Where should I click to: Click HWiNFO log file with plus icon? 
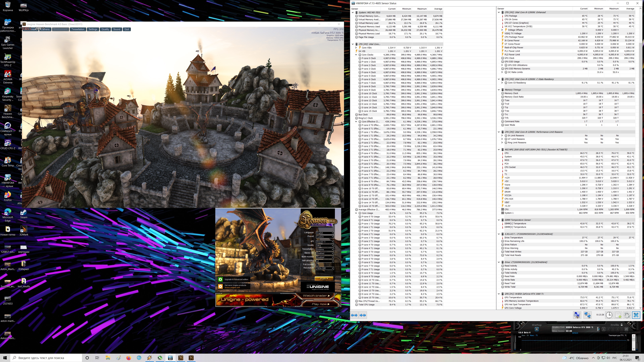(618, 315)
